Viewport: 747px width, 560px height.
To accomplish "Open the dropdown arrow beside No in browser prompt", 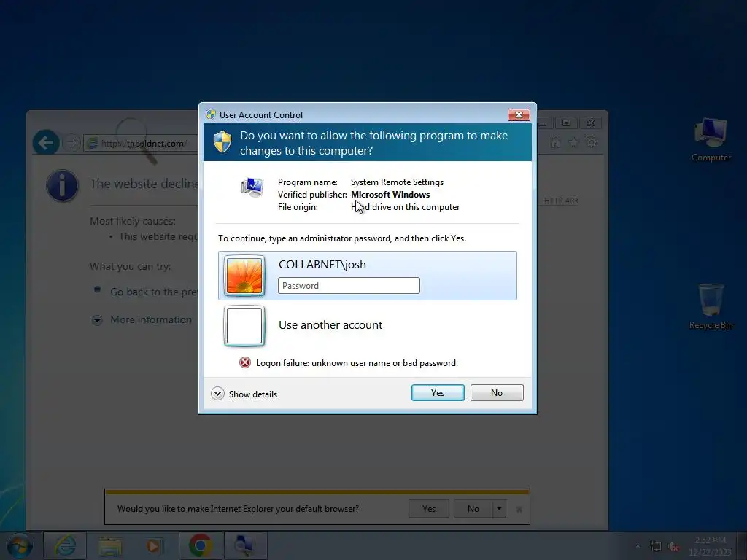I will (499, 508).
